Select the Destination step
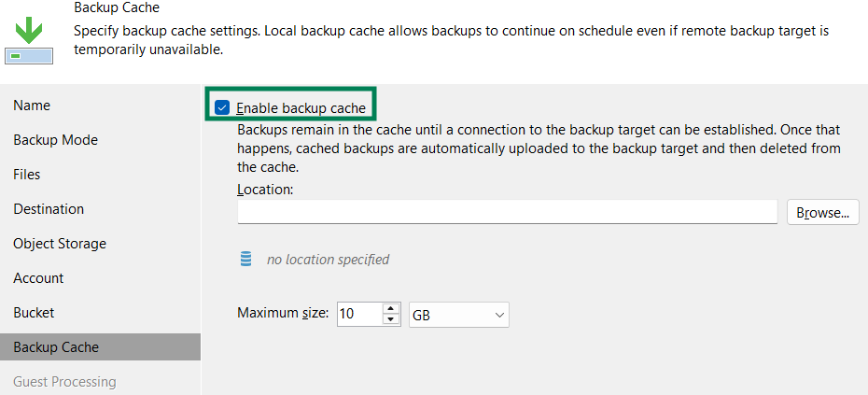This screenshot has width=868, height=395. pos(49,209)
